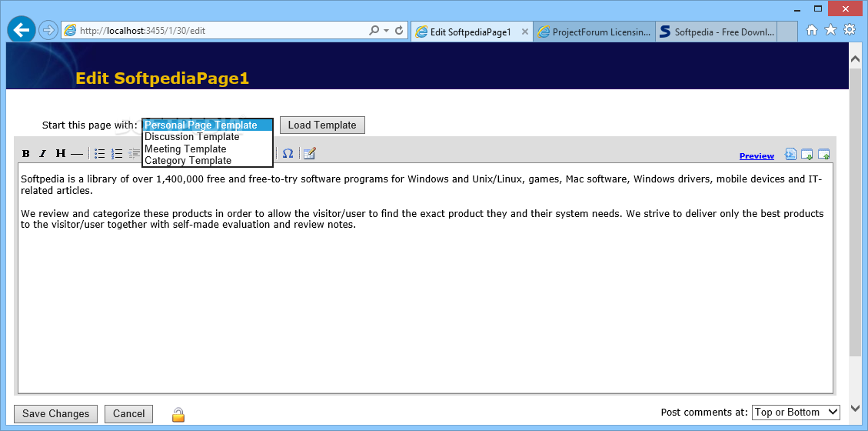Screen dimensions: 868x431
Task: Insert a special character with Omega icon
Action: point(288,154)
